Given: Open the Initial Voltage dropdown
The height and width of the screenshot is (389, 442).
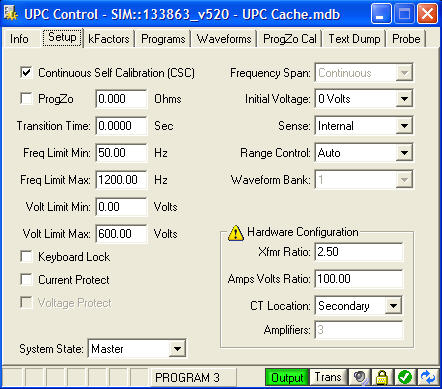Looking at the screenshot, I should 364,98.
